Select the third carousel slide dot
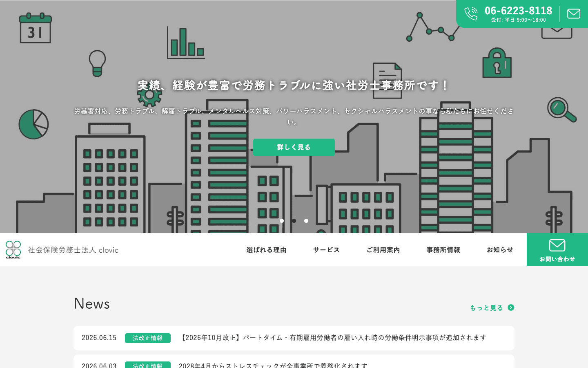The height and width of the screenshot is (368, 588). pyautogui.click(x=306, y=221)
